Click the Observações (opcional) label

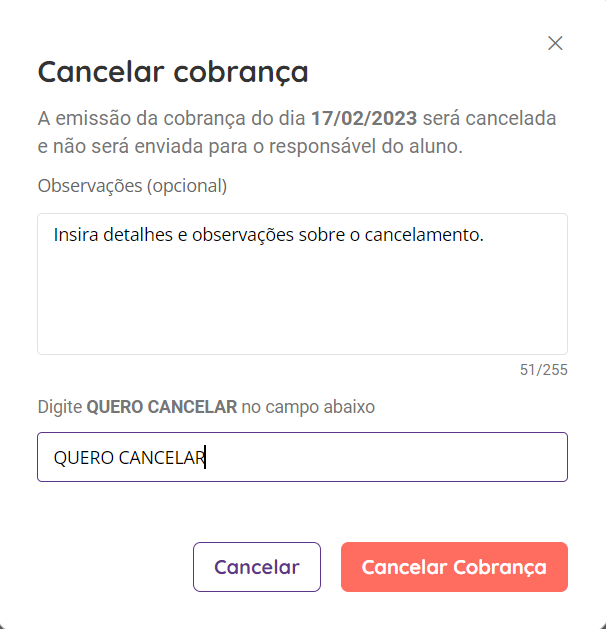[132, 186]
